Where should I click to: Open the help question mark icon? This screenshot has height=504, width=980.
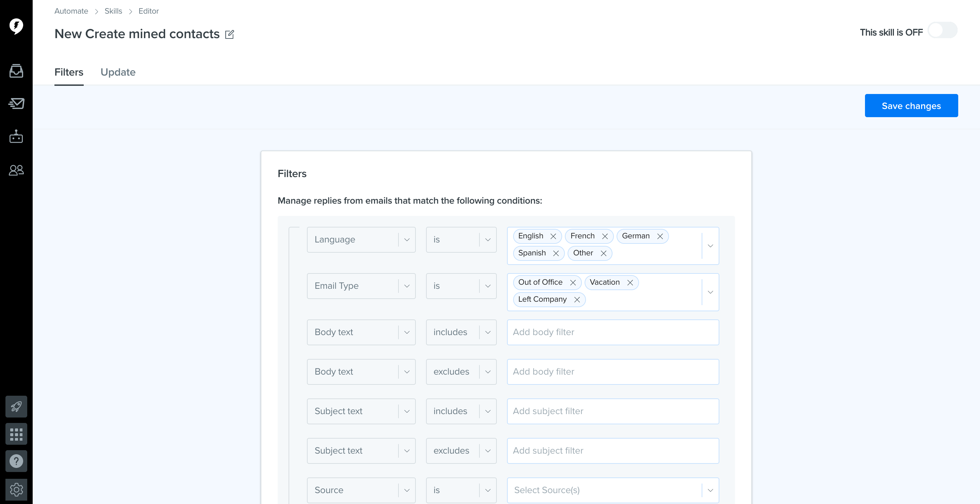pos(16,461)
